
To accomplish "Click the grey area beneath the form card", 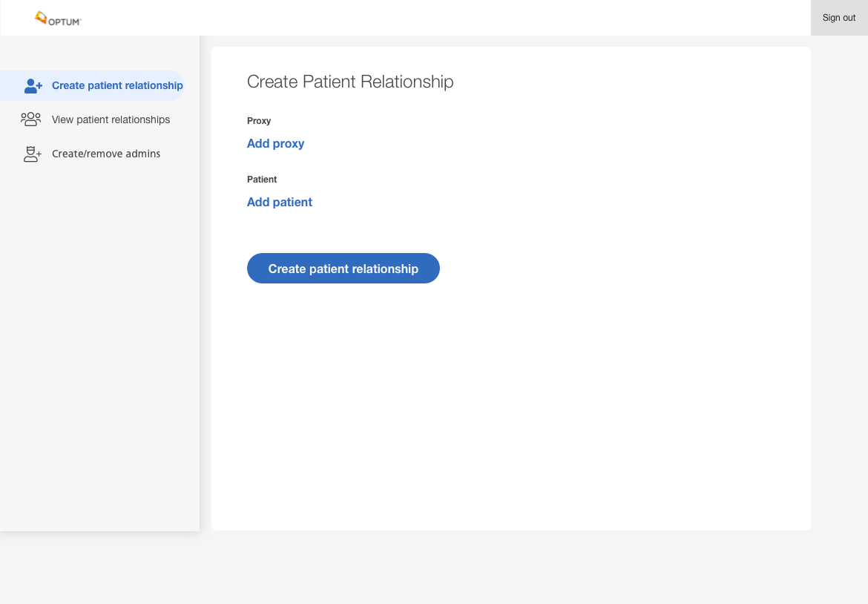I will point(510,568).
